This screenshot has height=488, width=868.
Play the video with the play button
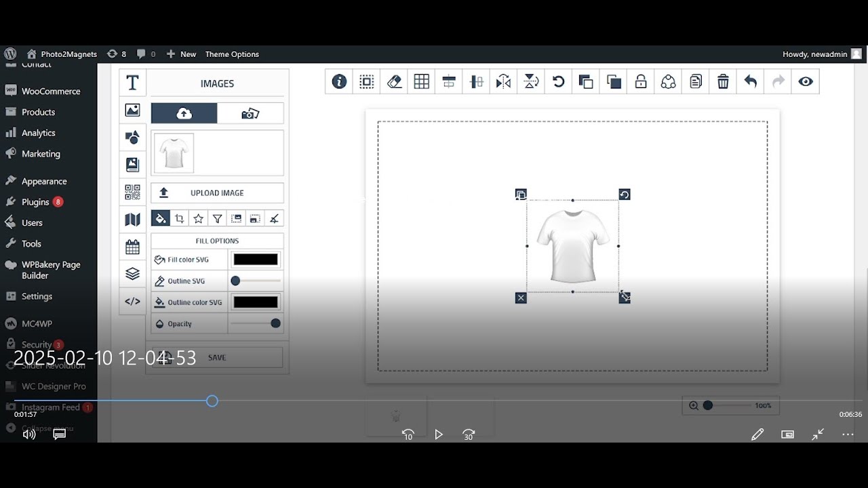439,434
